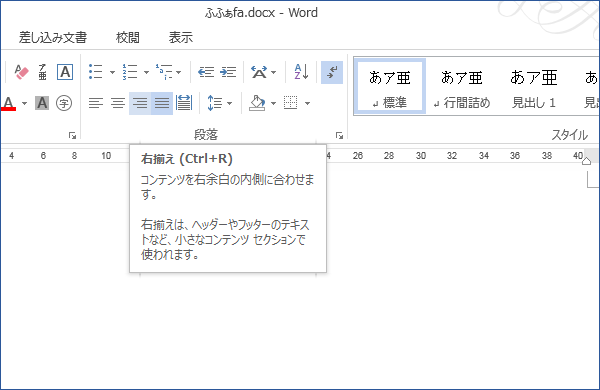Apply enclosed character circle icon
The height and width of the screenshot is (390, 600).
pos(64,103)
